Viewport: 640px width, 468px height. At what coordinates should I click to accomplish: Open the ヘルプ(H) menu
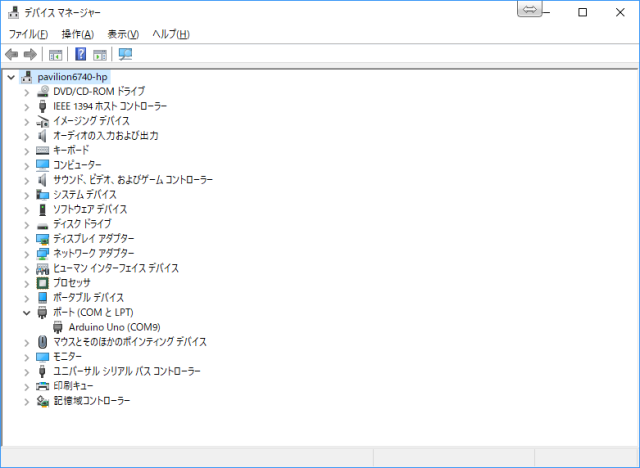[x=171, y=34]
